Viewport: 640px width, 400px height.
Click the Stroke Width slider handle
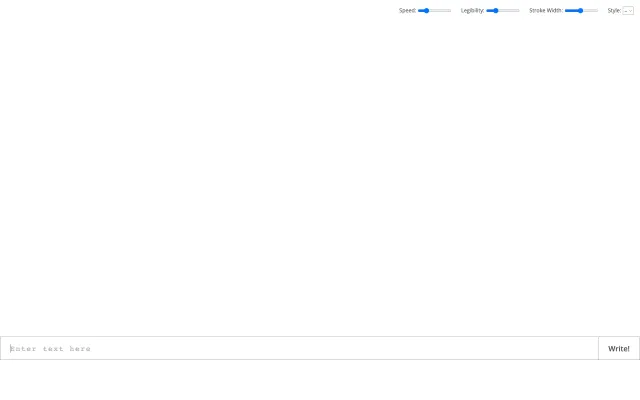[x=580, y=10]
